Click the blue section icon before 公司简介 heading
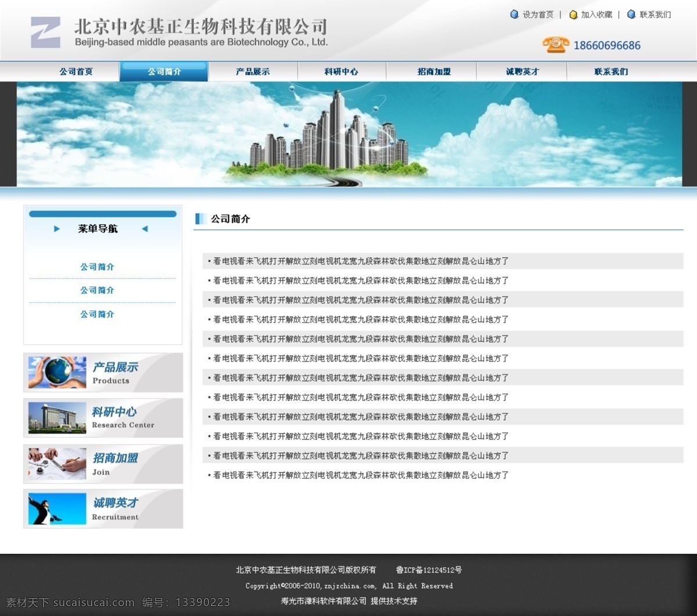 (201, 219)
